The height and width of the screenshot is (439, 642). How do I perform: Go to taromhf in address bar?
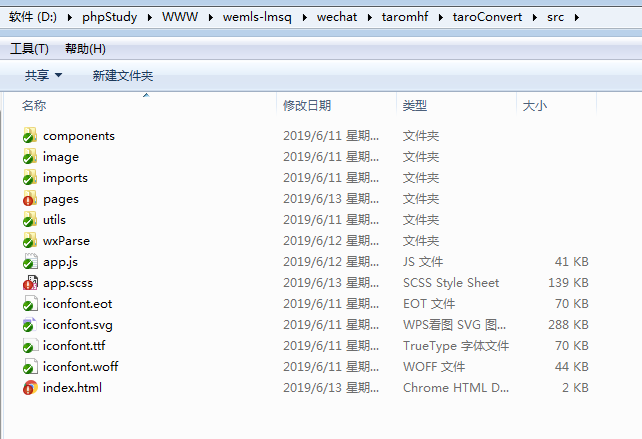pyautogui.click(x=405, y=17)
